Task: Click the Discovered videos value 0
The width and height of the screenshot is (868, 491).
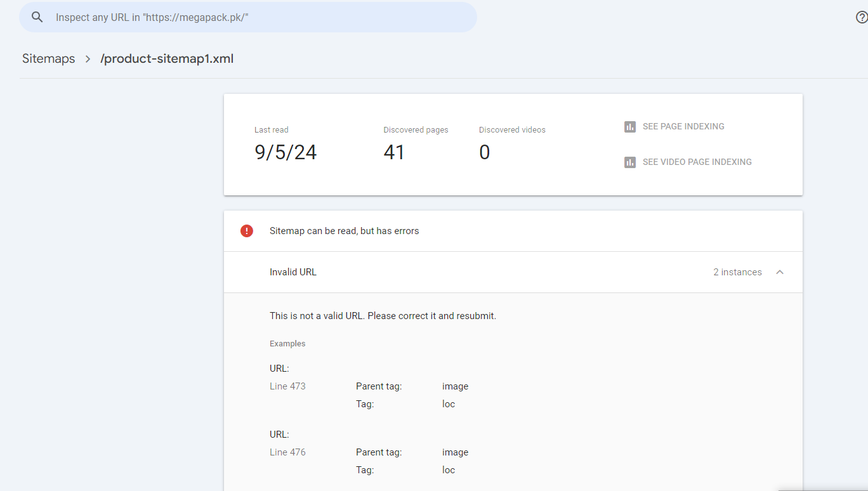Action: pos(485,152)
